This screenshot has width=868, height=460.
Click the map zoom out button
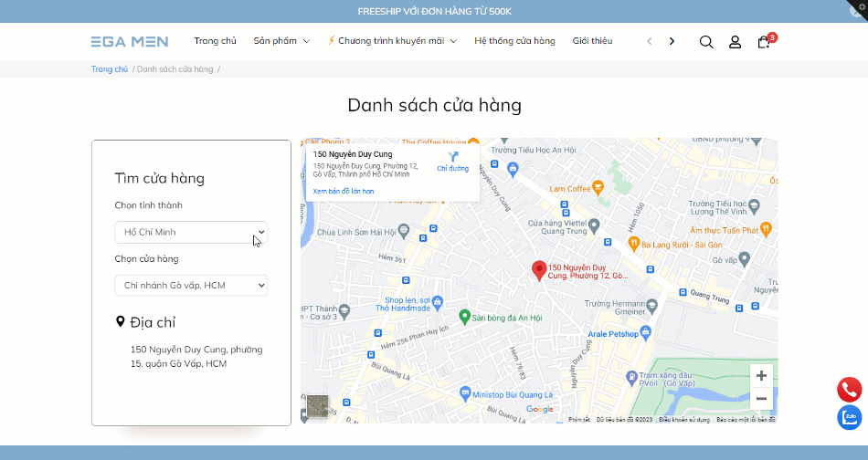click(760, 399)
